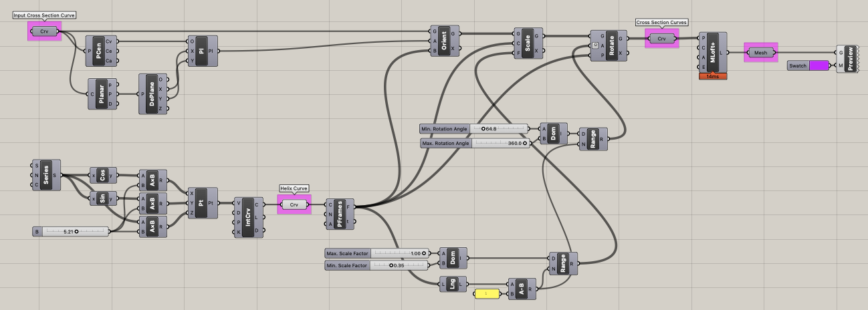Click the Min. Rotation Angle slider
This screenshot has height=310, width=868.
tap(474, 128)
